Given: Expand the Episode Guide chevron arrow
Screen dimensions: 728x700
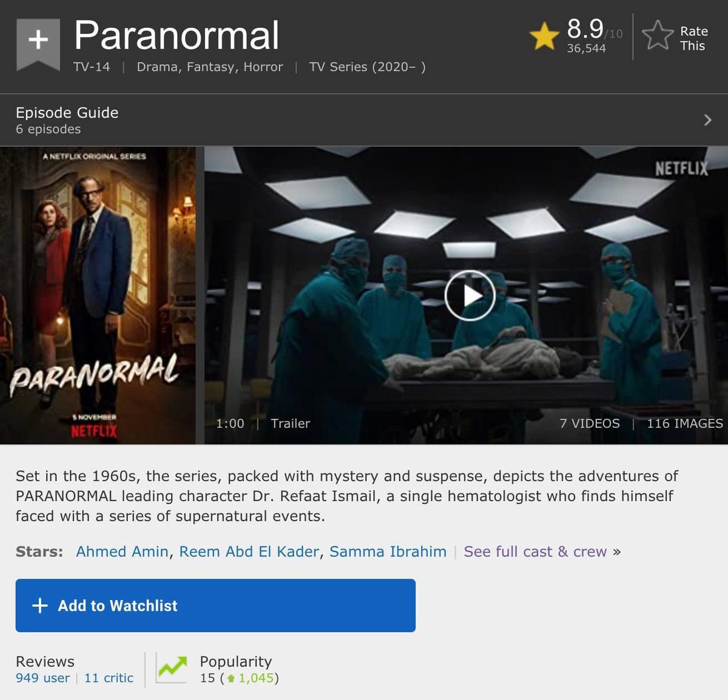Looking at the screenshot, I should [707, 120].
